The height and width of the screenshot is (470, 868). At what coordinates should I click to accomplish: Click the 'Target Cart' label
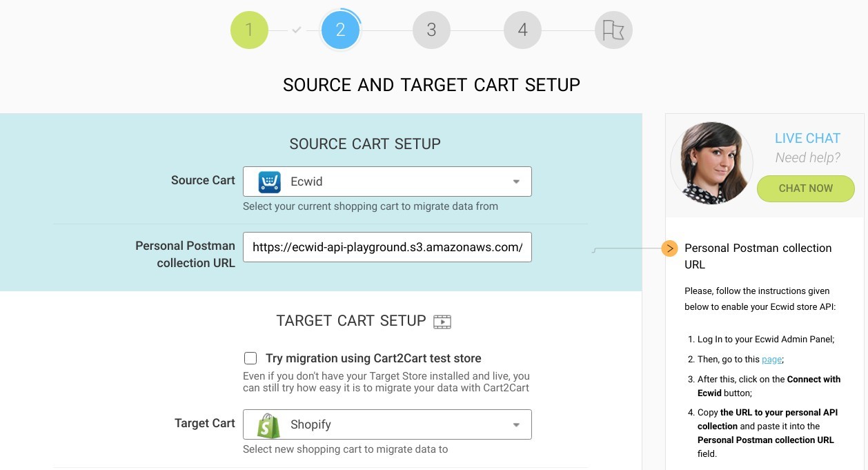[205, 423]
